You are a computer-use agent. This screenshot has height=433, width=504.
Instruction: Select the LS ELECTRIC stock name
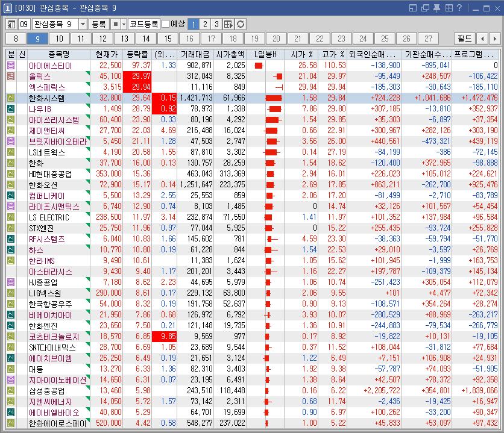(x=49, y=217)
